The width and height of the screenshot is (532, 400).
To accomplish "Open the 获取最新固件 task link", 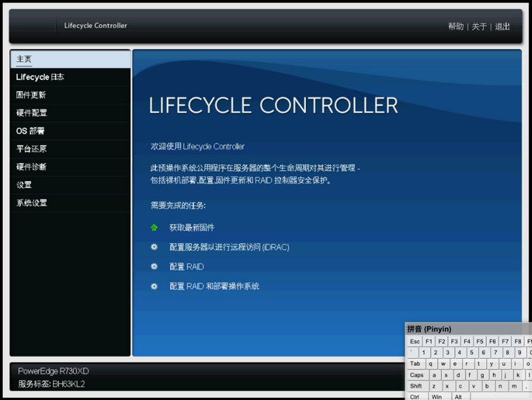I will (x=191, y=228).
